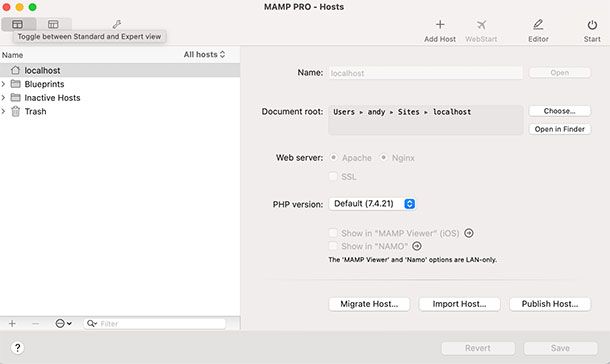610x364 pixels.
Task: Open the Editor pencil icon
Action: pyautogui.click(x=538, y=25)
